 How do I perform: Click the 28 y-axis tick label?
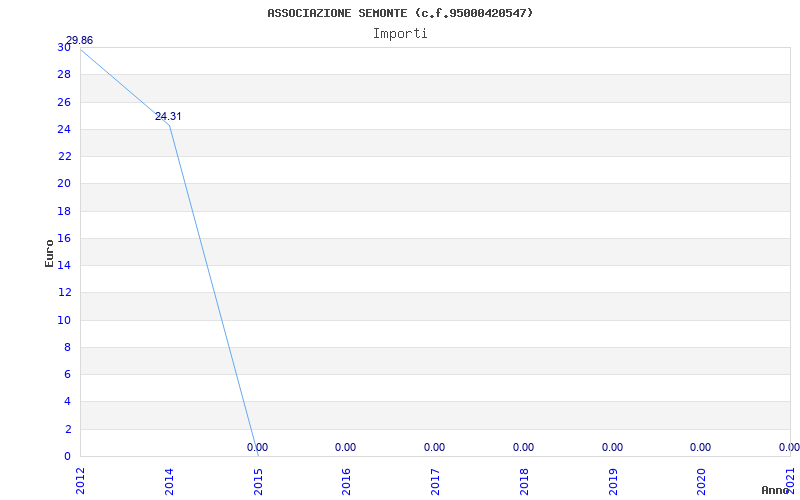pyautogui.click(x=64, y=74)
